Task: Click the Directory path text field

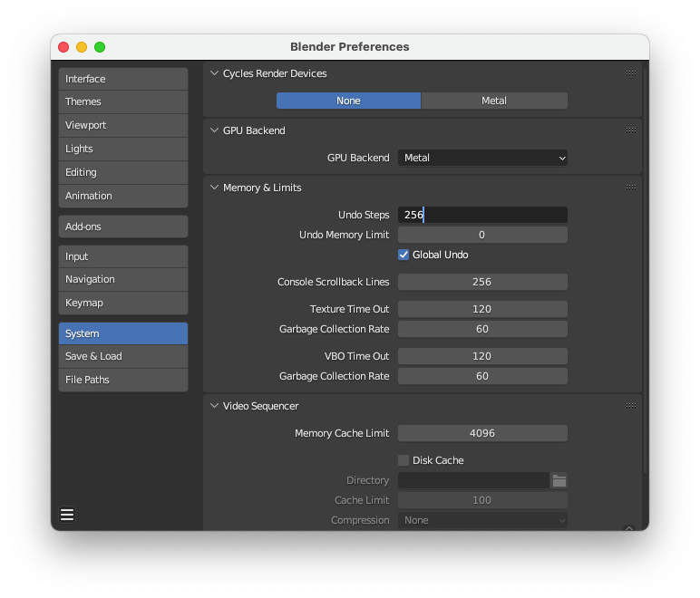Action: [x=473, y=480]
